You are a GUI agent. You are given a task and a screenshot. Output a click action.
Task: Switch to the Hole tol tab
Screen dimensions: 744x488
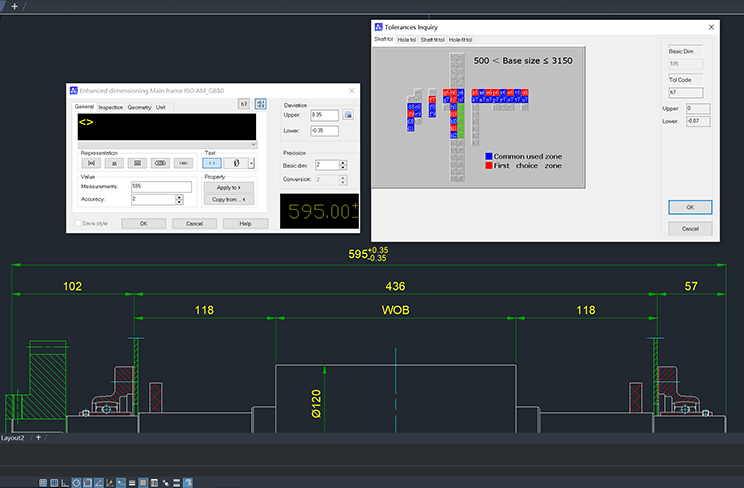(407, 39)
